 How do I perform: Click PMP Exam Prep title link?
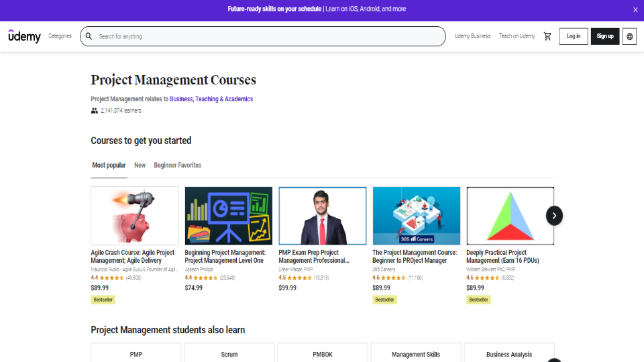point(314,257)
